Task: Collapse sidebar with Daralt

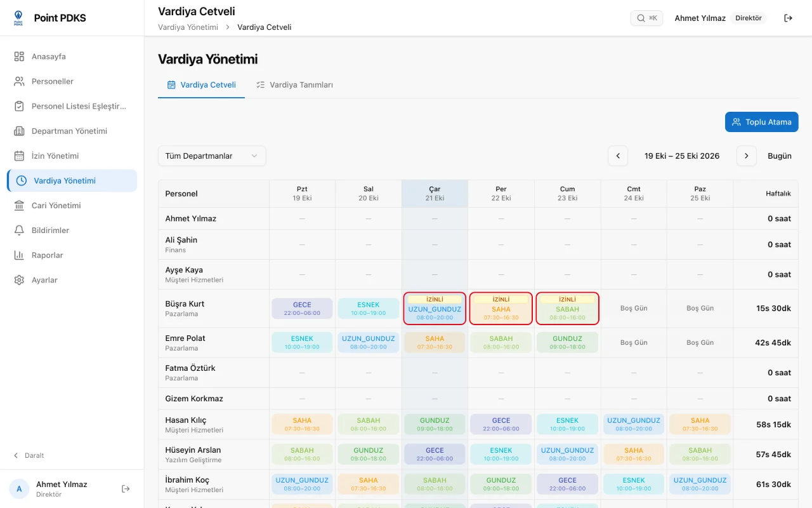Action: (29, 455)
